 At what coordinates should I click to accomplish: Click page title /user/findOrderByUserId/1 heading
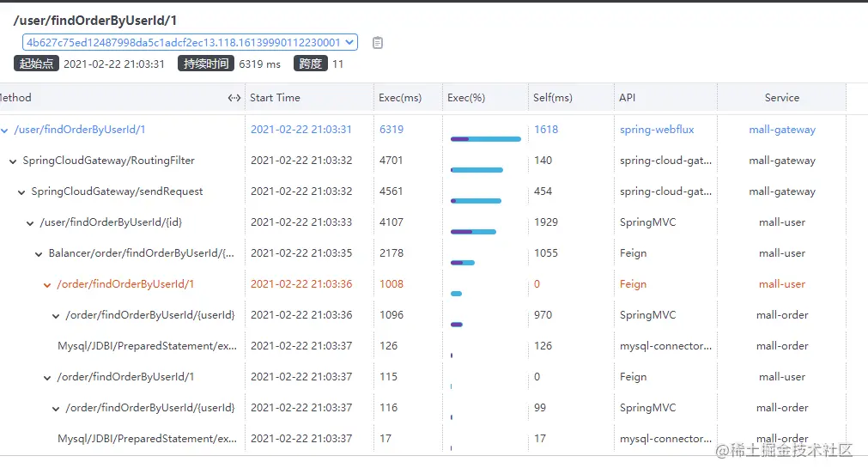pyautogui.click(x=94, y=21)
